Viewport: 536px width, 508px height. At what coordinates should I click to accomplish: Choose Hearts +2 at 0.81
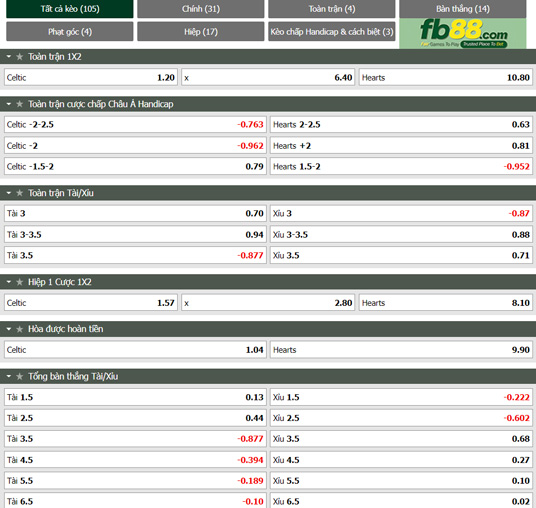(x=401, y=146)
